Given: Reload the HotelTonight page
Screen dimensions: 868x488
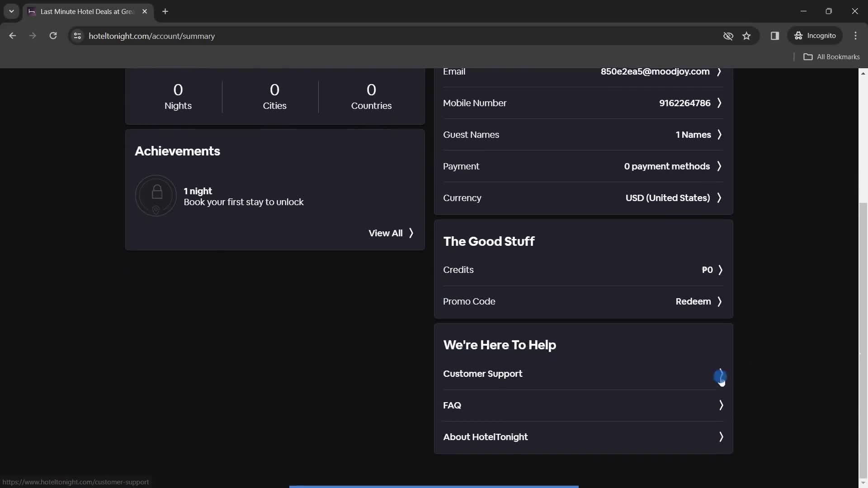Looking at the screenshot, I should (x=53, y=36).
